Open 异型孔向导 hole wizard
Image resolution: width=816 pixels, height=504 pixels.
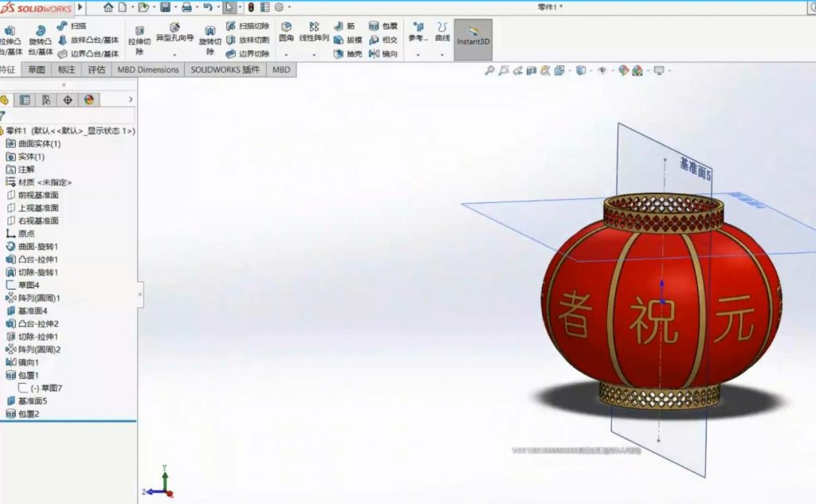(x=175, y=33)
